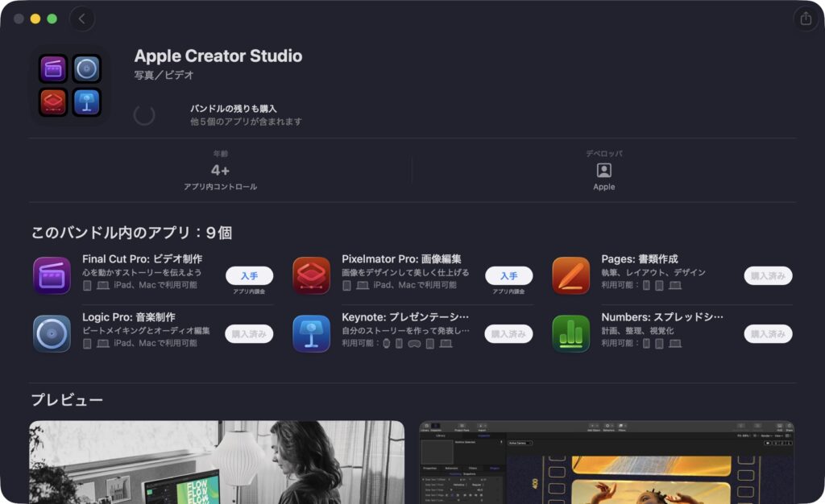Get Pixelmator Pro with 入手 button
Screen dimensions: 825x504
tap(508, 276)
